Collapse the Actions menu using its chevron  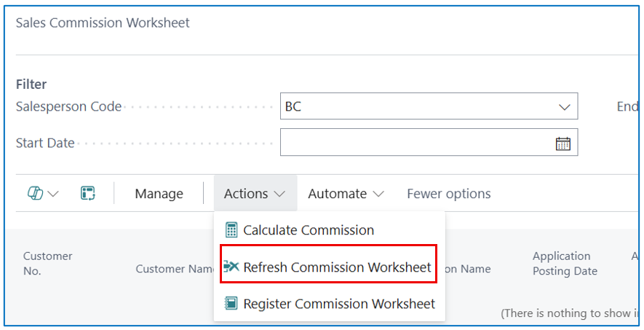(x=279, y=194)
